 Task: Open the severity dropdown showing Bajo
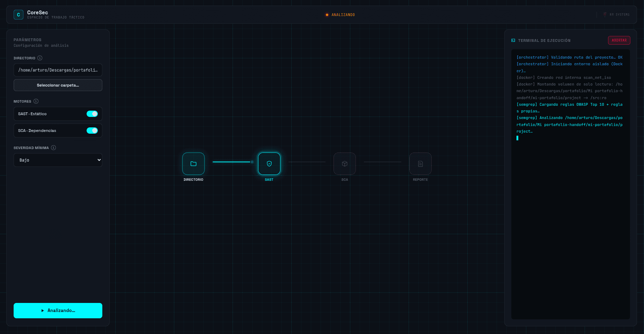click(x=58, y=160)
